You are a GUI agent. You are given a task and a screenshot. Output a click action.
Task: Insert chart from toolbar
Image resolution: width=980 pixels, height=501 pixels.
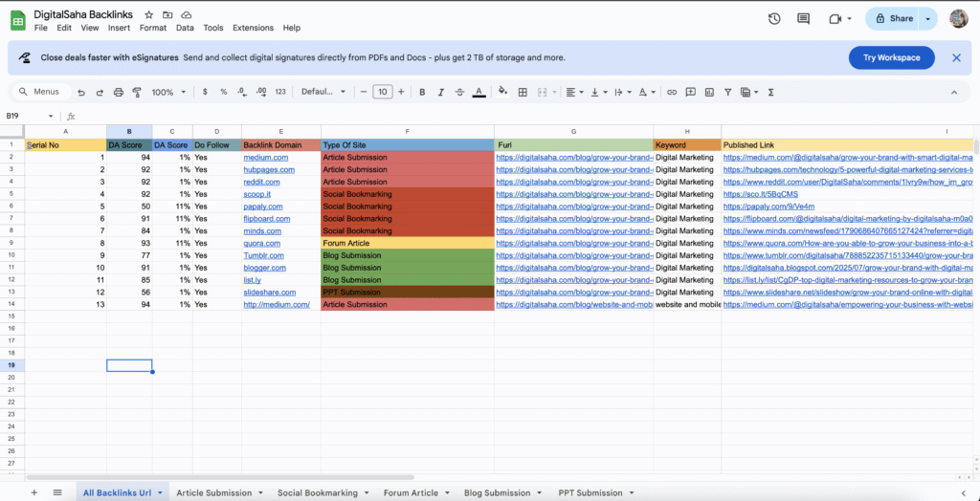click(x=709, y=92)
